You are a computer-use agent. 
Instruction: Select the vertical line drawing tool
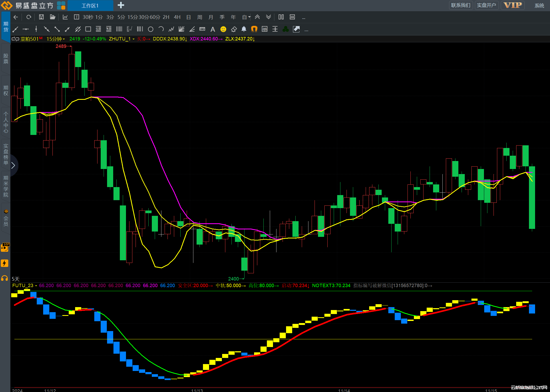pyautogui.click(x=36, y=29)
